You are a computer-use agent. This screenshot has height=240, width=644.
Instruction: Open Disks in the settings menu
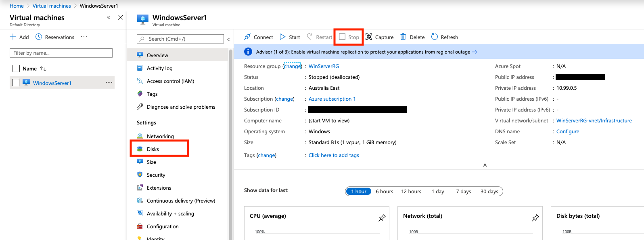pyautogui.click(x=153, y=149)
